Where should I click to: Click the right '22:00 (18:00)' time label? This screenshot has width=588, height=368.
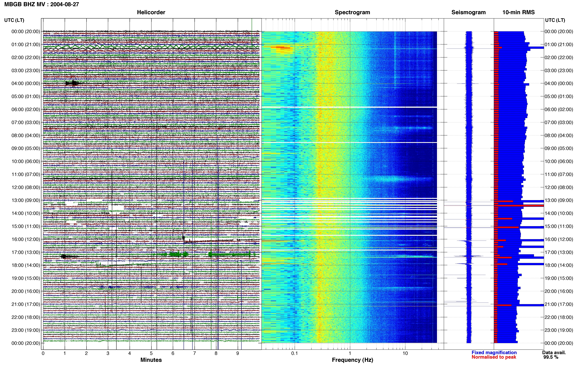[x=559, y=317]
